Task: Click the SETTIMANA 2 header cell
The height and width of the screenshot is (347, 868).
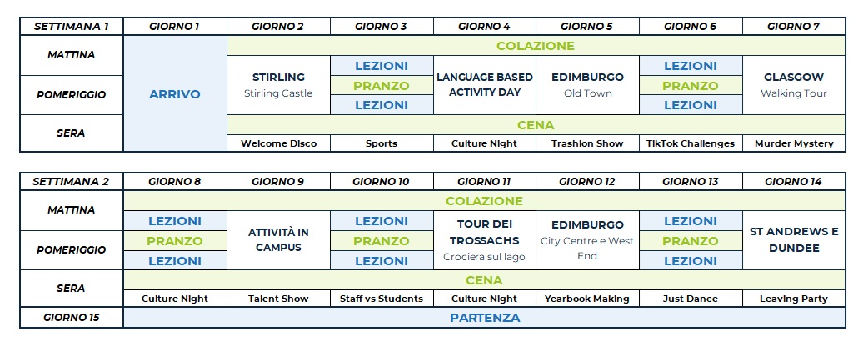Action: pos(71,181)
